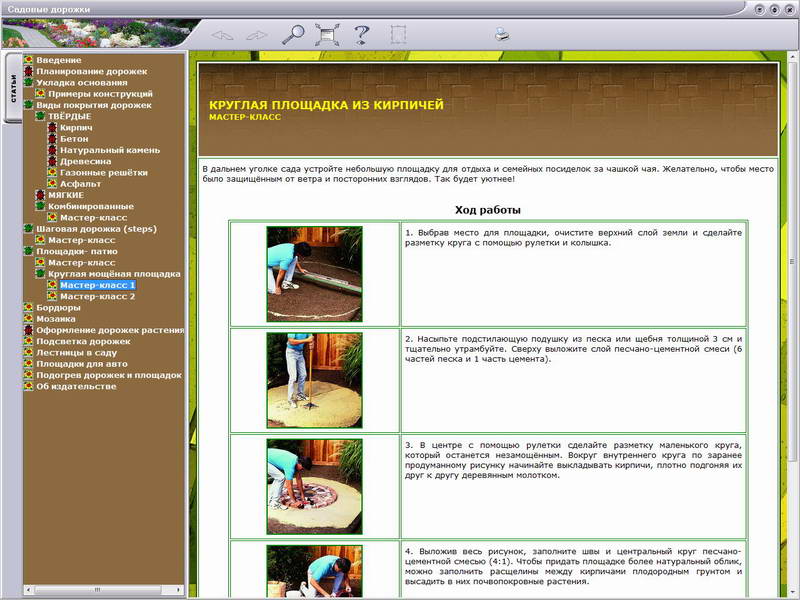
Task: Select the highlighted Мастер-класс 1 item
Action: [x=97, y=285]
